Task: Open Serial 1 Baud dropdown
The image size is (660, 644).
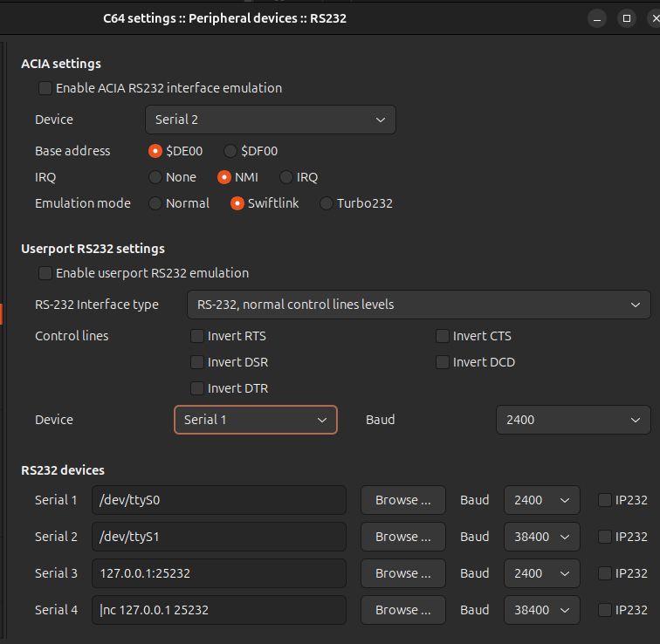Action: point(542,500)
